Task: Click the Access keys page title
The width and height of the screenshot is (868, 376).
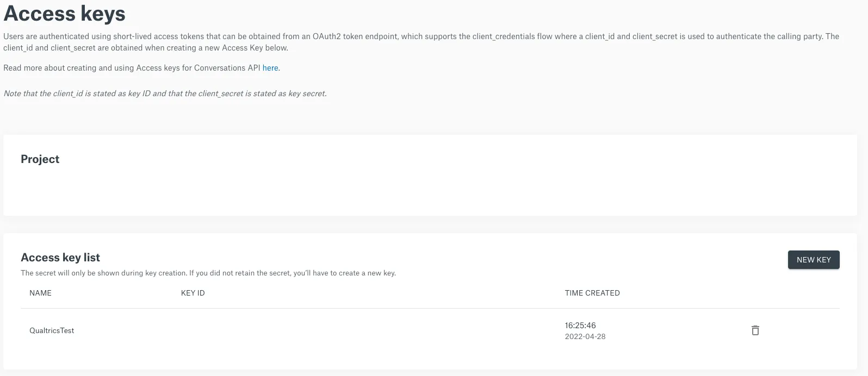Action: point(64,13)
